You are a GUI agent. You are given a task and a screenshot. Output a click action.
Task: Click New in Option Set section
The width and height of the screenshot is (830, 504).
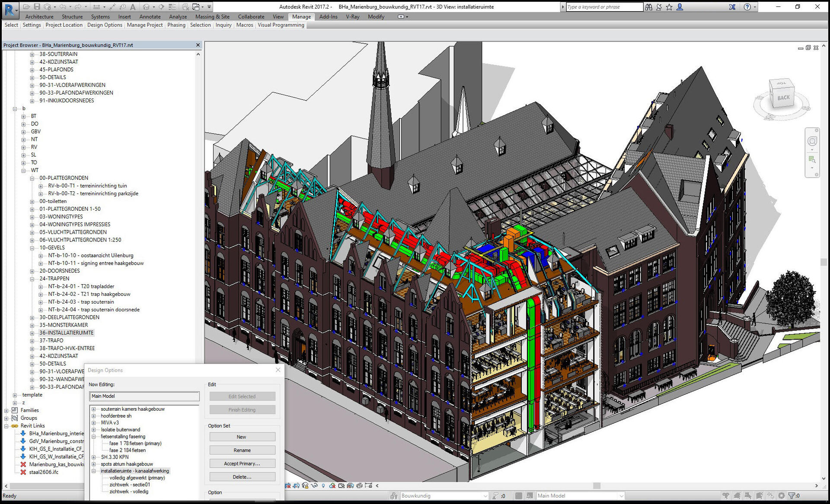pos(242,437)
